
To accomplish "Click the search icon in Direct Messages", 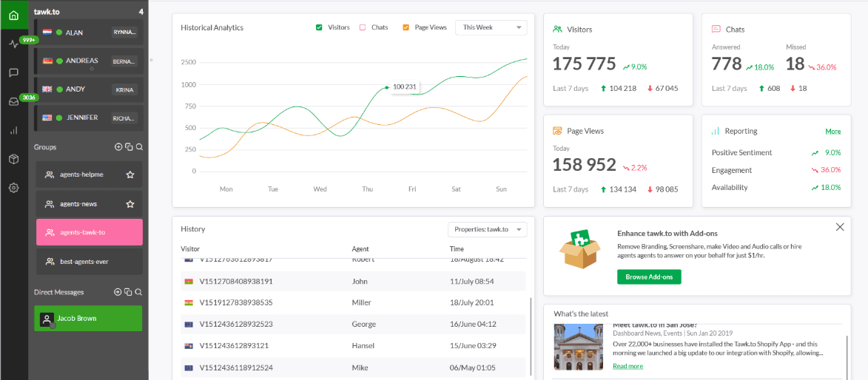I will click(138, 292).
